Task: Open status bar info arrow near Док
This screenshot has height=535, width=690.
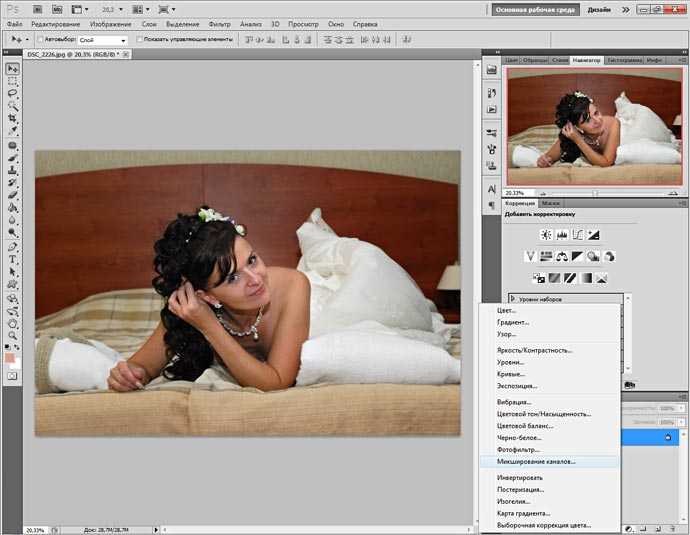Action: (156, 530)
